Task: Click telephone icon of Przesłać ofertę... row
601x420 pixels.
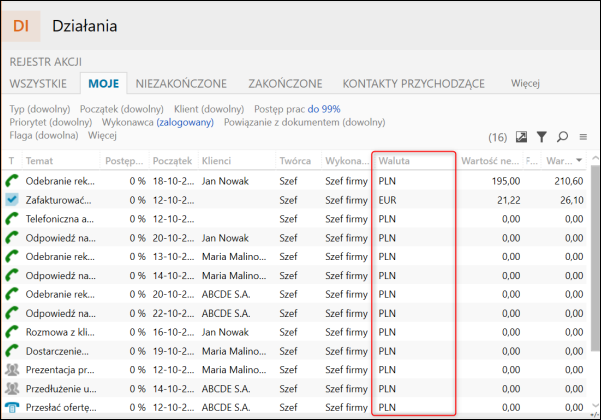Action: [12, 407]
